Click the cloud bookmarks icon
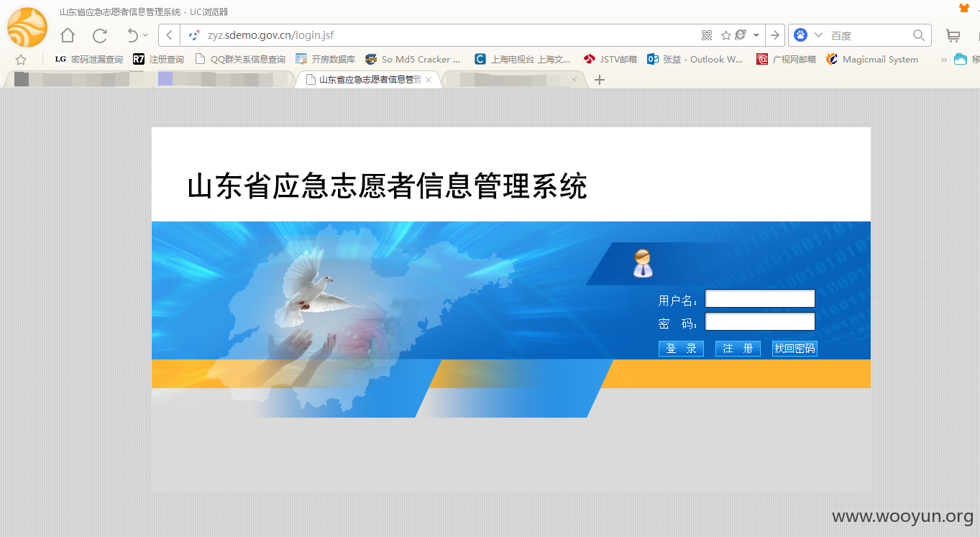 click(961, 60)
